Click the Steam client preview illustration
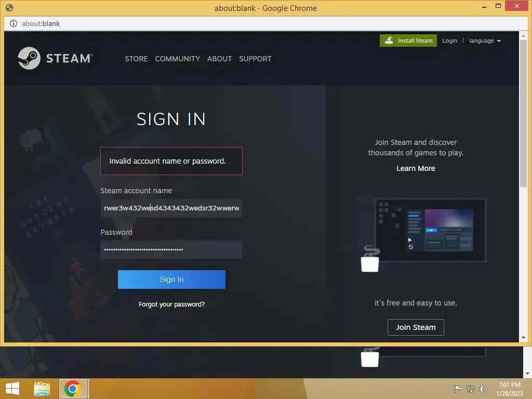Viewport: 532px width, 399px height. click(x=423, y=234)
